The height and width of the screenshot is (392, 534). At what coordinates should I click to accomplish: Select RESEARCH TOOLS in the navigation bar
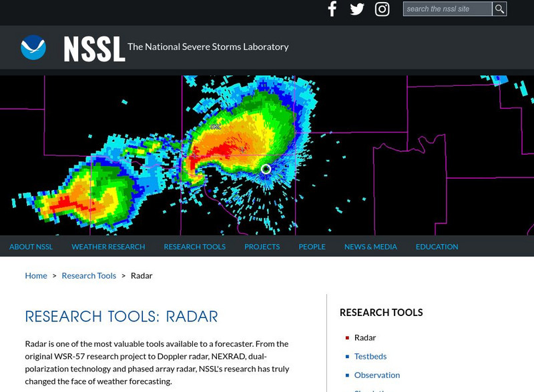click(x=194, y=247)
